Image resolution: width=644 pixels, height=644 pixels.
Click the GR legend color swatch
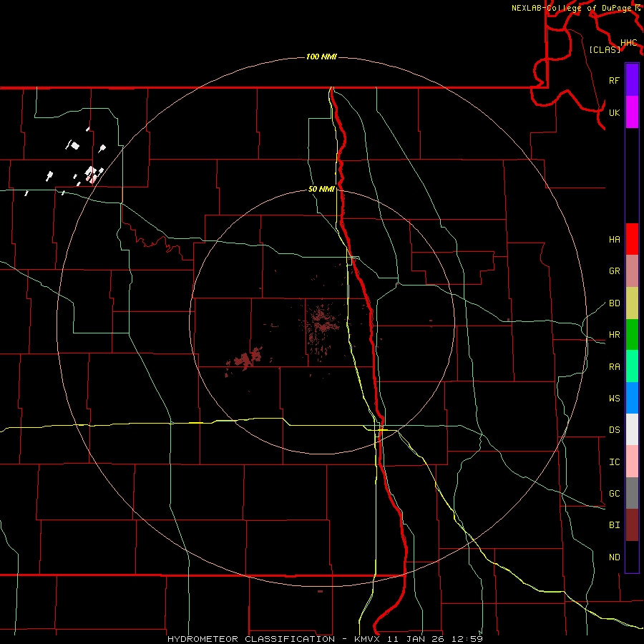[632, 270]
